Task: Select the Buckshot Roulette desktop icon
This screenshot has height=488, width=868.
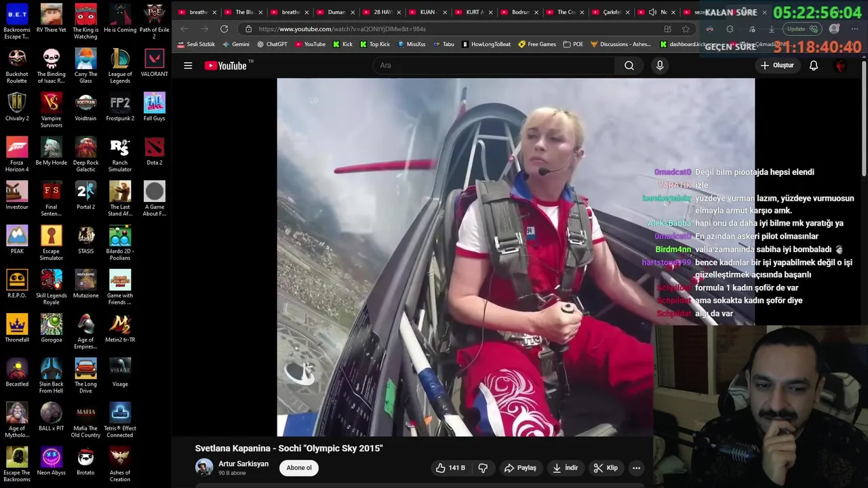Action: tap(17, 66)
